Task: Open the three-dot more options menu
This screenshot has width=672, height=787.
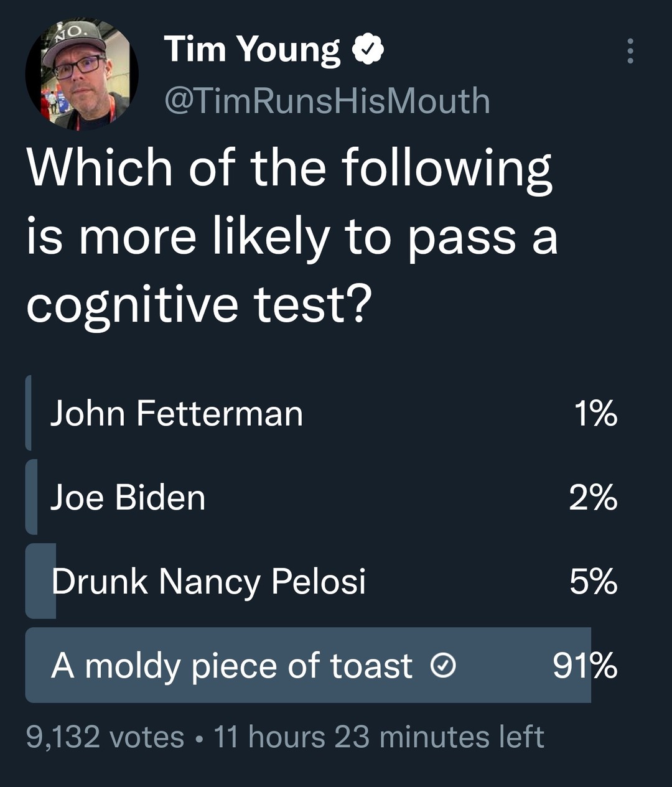Action: point(630,51)
